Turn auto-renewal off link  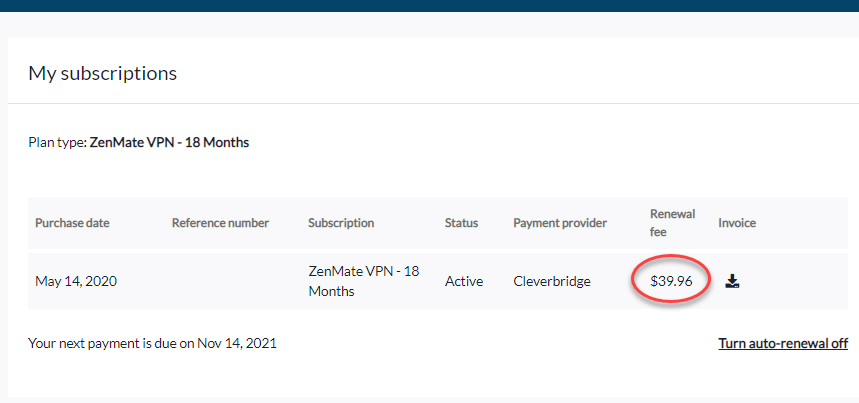[x=783, y=344]
